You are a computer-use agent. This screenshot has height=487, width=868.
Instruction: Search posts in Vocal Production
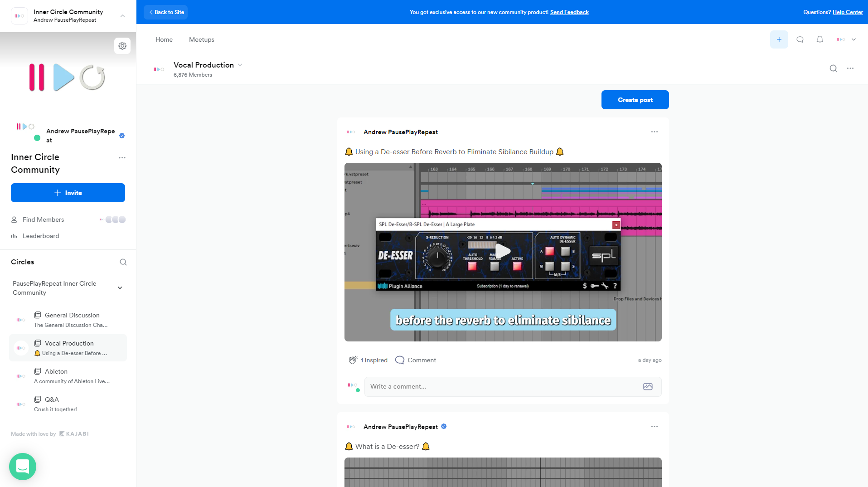pos(834,68)
